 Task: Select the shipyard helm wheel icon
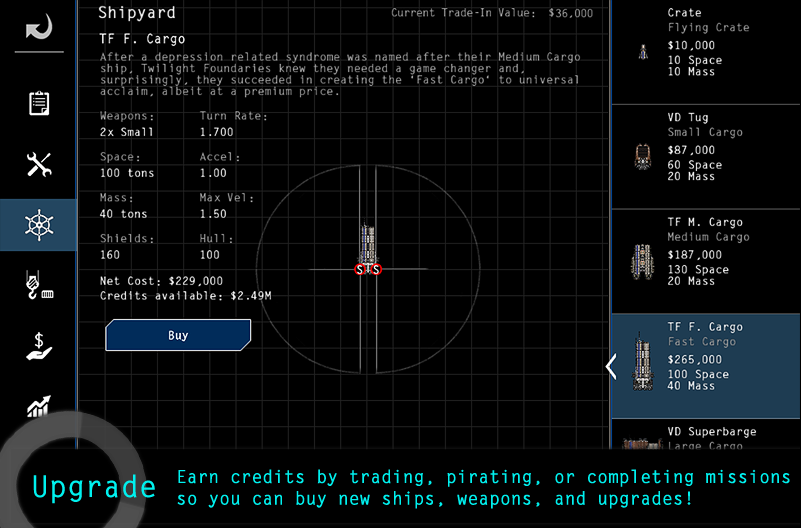pos(39,225)
